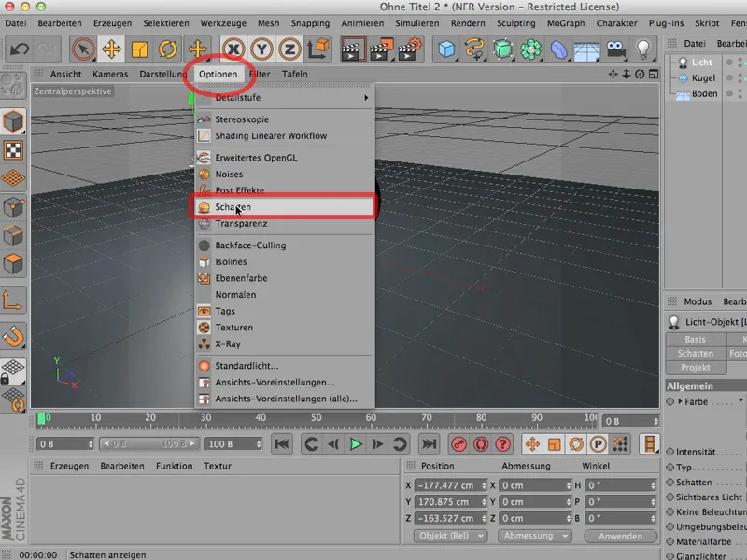Screen dimensions: 747x560
Task: Add a light object bulb icon
Action: [643, 49]
